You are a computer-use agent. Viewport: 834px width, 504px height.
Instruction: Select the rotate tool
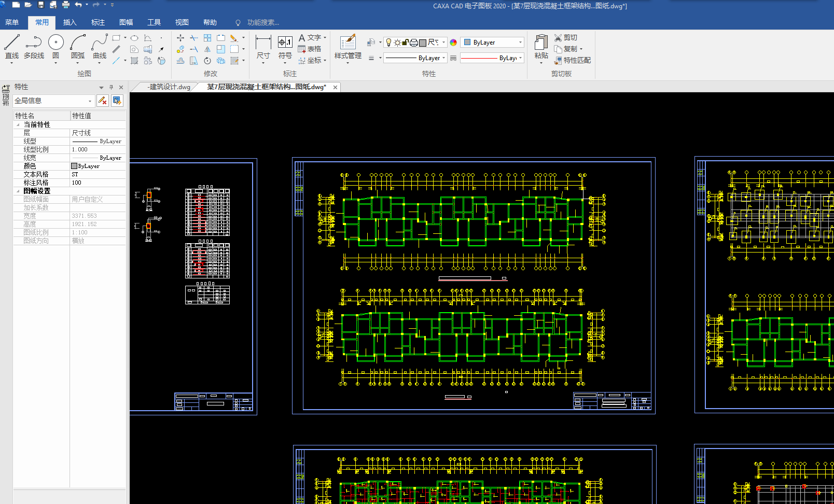pos(207,61)
